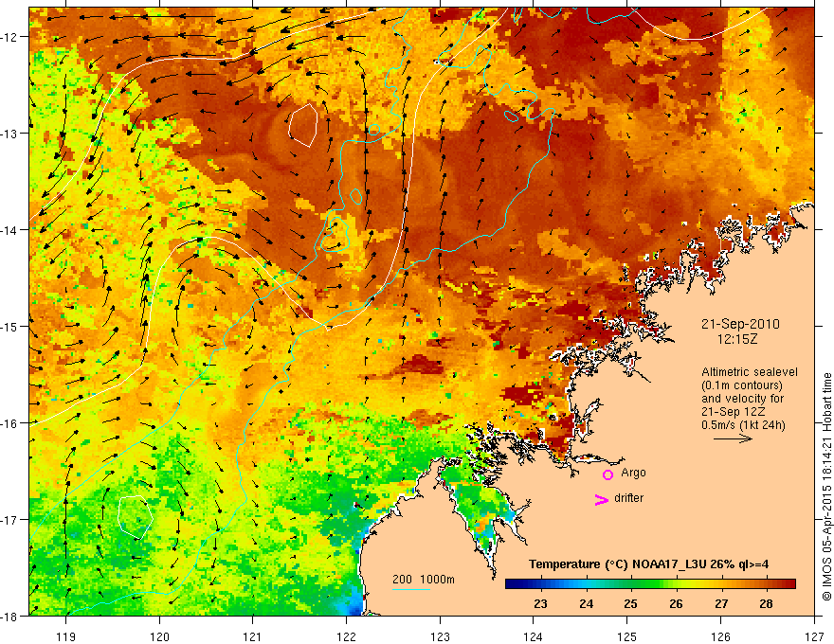
Task: Click the 'Argo' legend label
Action: click(633, 473)
